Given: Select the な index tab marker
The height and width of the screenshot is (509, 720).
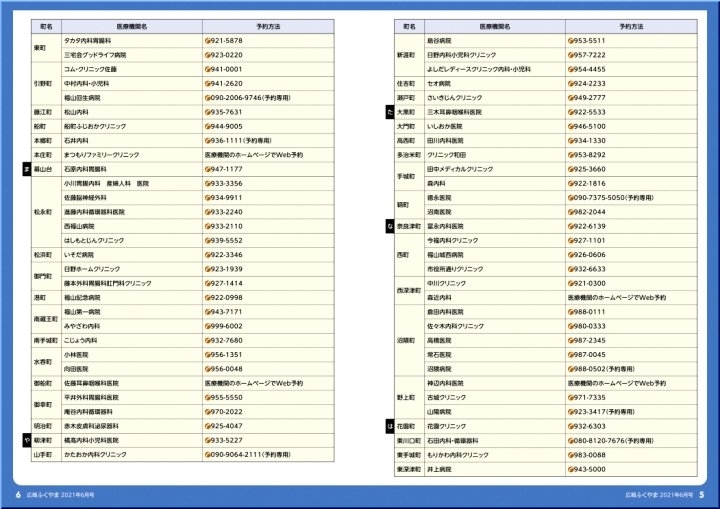Looking at the screenshot, I should point(389,227).
